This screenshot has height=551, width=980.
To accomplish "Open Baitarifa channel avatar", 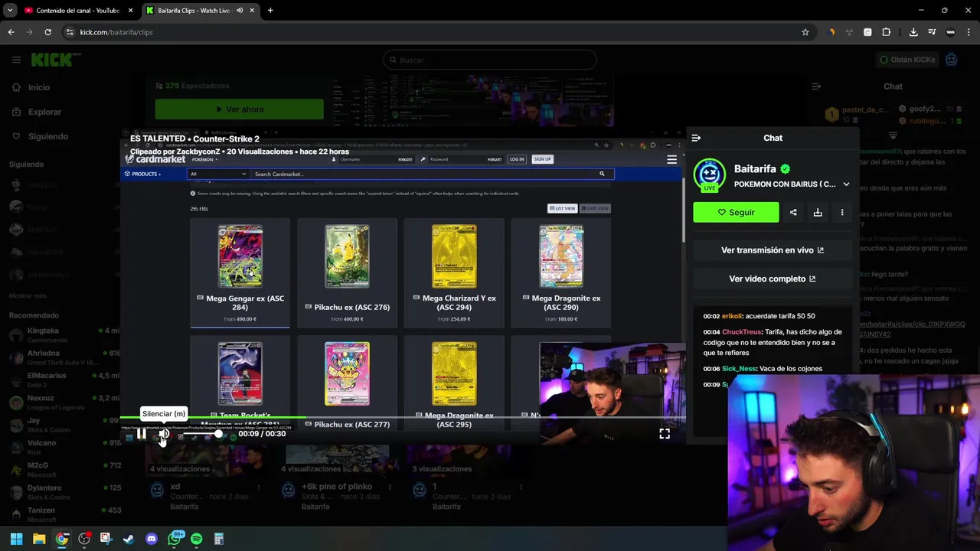I will tap(710, 174).
